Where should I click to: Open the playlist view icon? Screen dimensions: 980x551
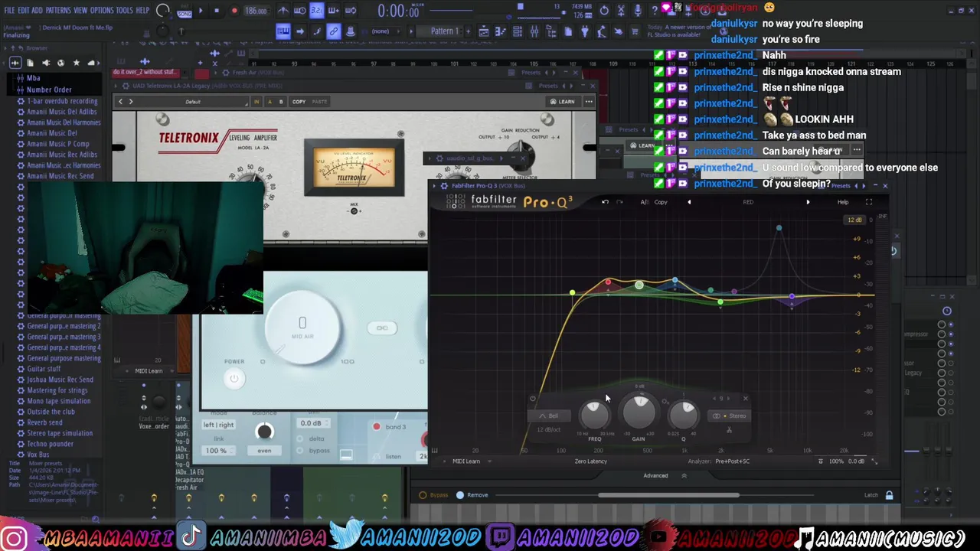click(484, 31)
